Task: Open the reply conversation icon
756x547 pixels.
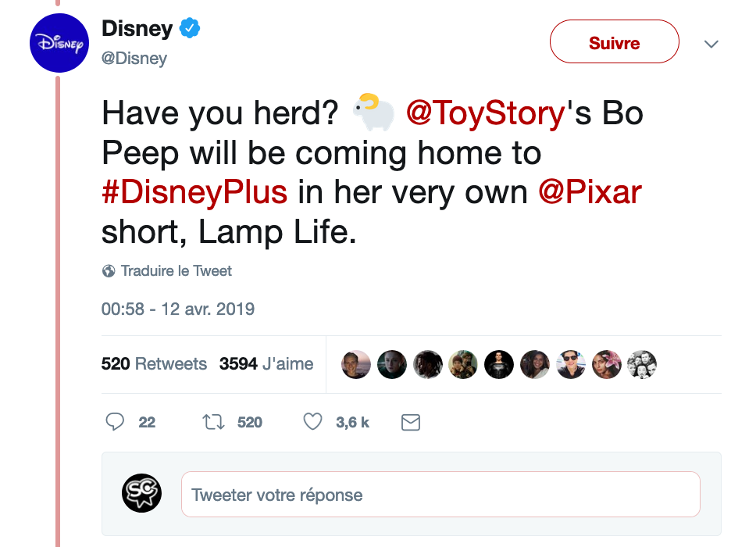Action: (x=115, y=422)
